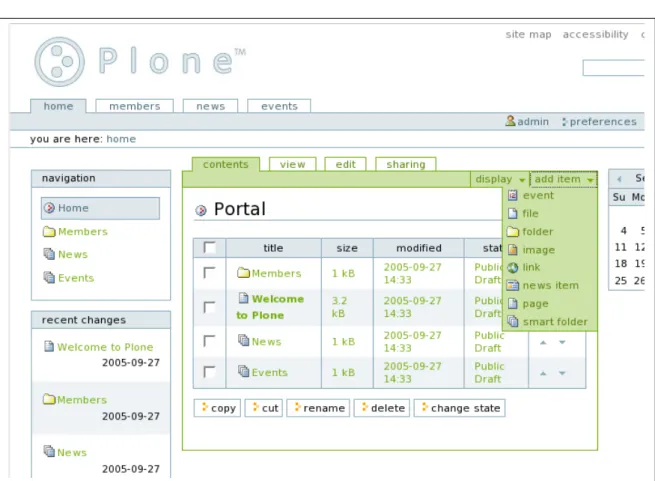
Task: Click the page icon in add item menu
Action: [513, 303]
